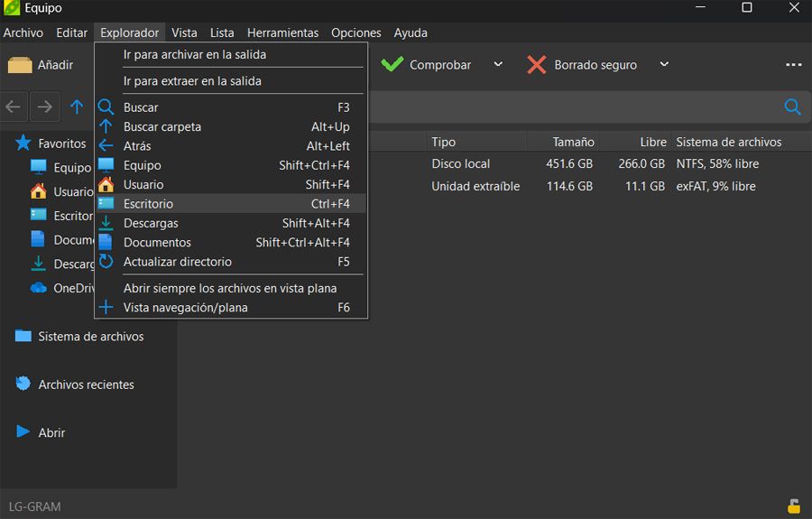Open the three-dots toolbar overflow menu
812x519 pixels.
[x=793, y=65]
